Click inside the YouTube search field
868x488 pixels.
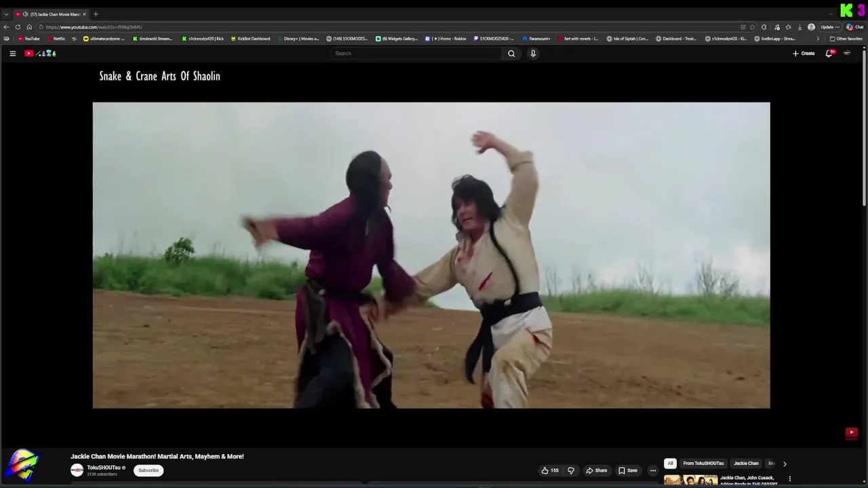coord(416,54)
